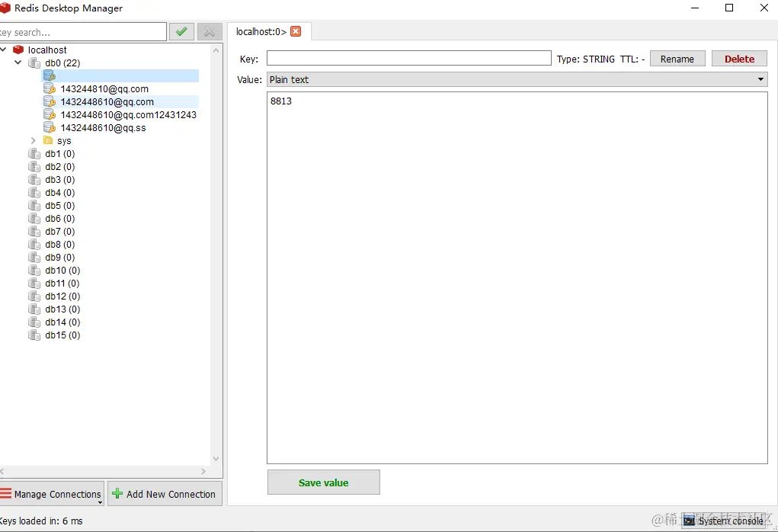Open the System console via its terminal icon
The image size is (778, 532).
tap(688, 521)
